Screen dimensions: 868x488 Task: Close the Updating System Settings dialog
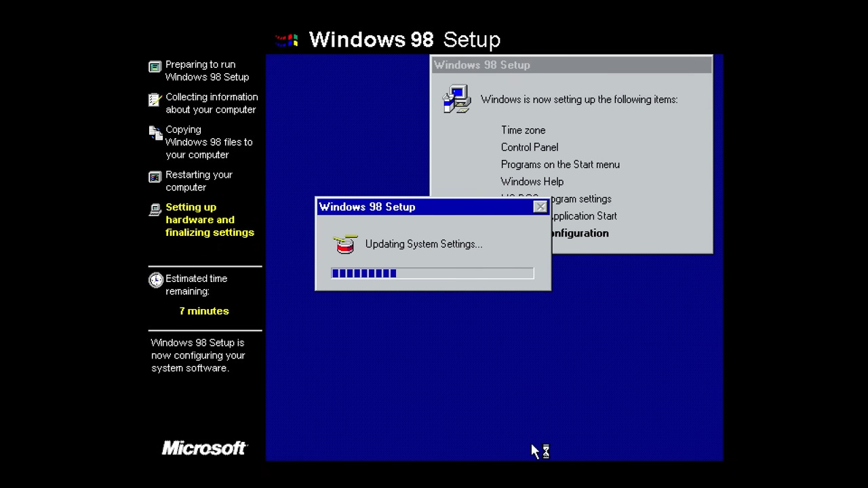pyautogui.click(x=540, y=207)
